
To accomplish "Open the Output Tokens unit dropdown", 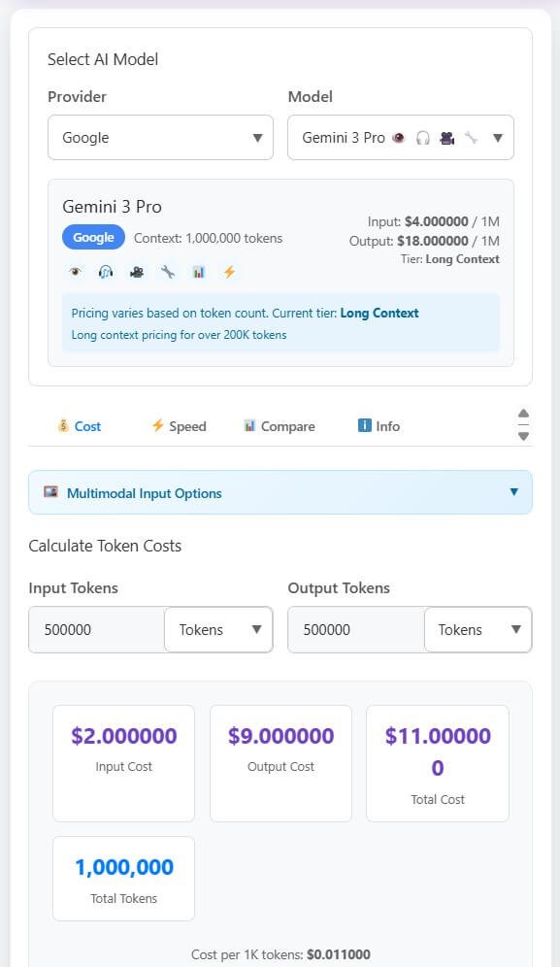I will click(478, 629).
